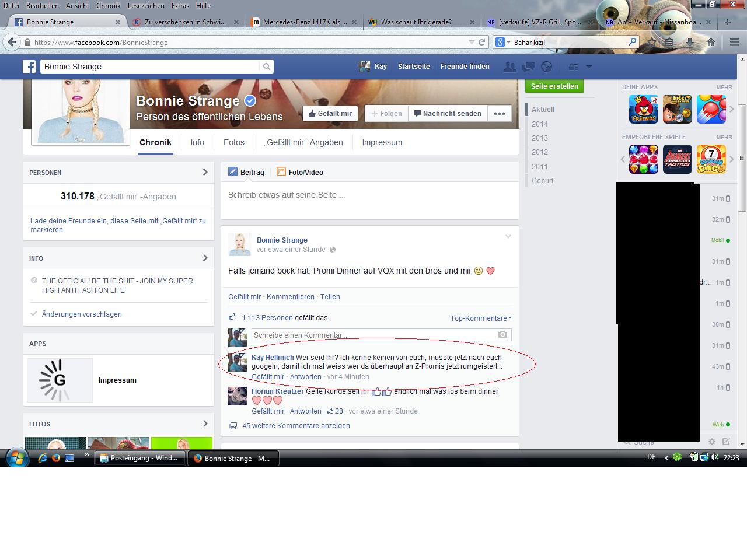Toggle the 'Folgen' follow button
The height and width of the screenshot is (560, 747).
click(386, 114)
